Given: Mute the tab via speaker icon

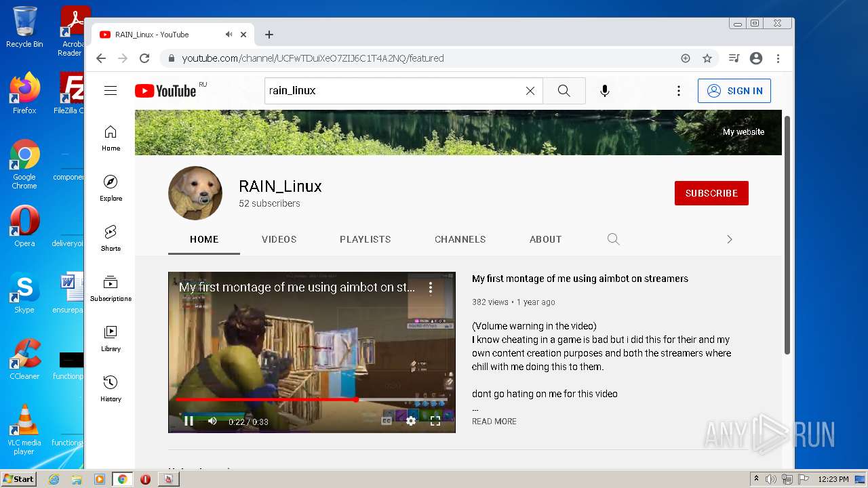Looking at the screenshot, I should pyautogui.click(x=229, y=35).
